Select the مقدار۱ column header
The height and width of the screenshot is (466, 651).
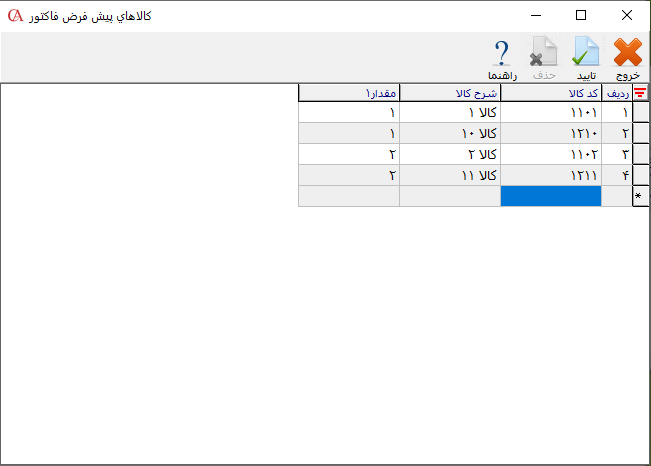click(x=349, y=93)
